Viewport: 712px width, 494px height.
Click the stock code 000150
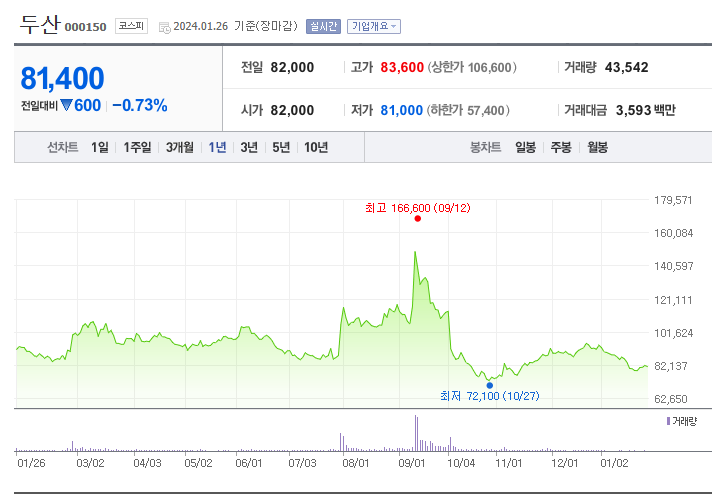click(x=85, y=27)
